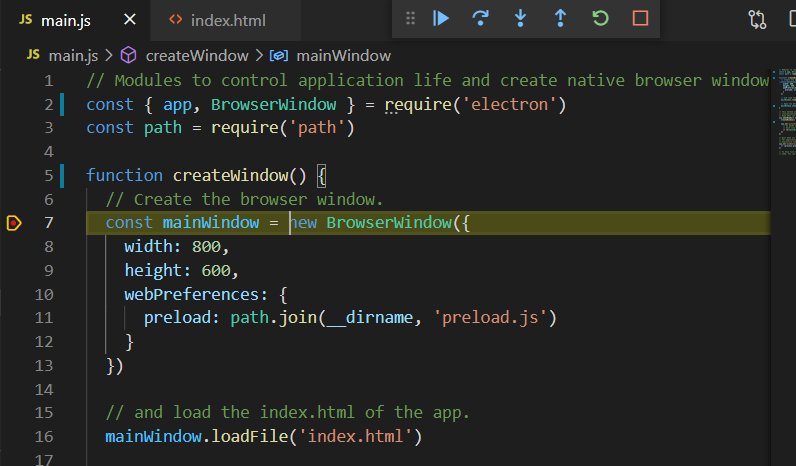Image resolution: width=796 pixels, height=466 pixels.
Task: Restart the debug session
Action: (601, 19)
